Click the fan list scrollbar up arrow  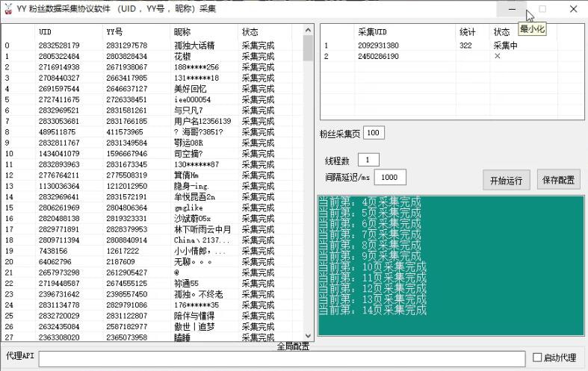point(308,30)
